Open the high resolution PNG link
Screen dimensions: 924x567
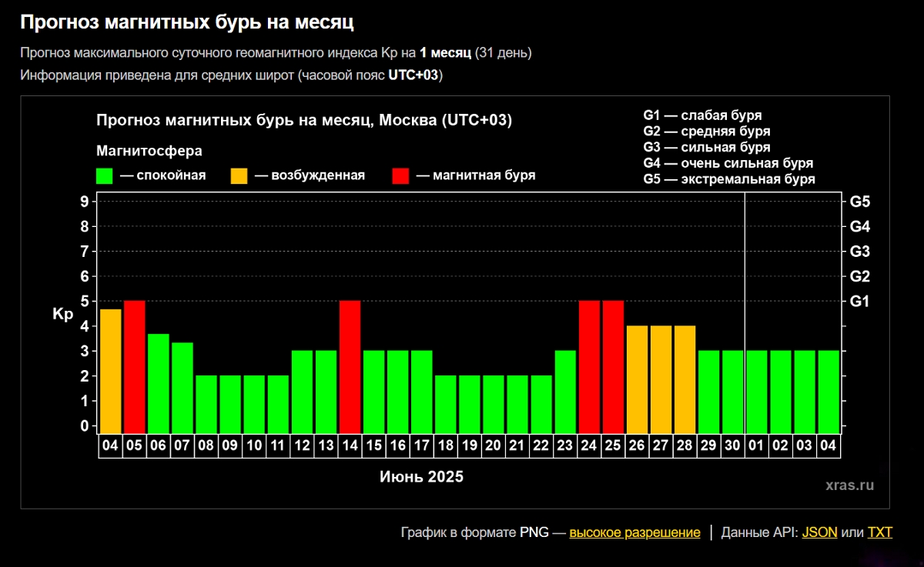click(634, 532)
